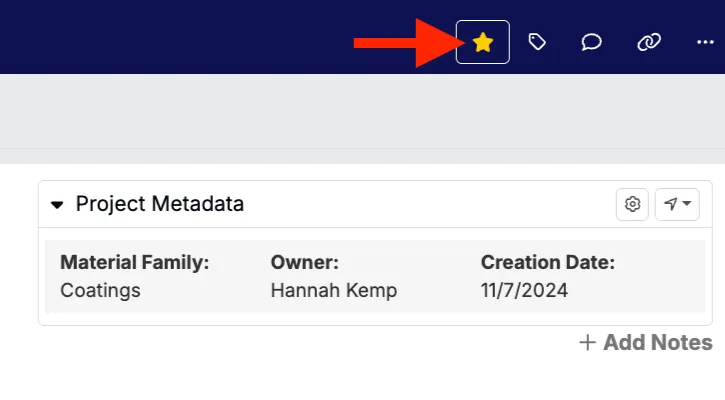Select the Owner field label

(305, 263)
